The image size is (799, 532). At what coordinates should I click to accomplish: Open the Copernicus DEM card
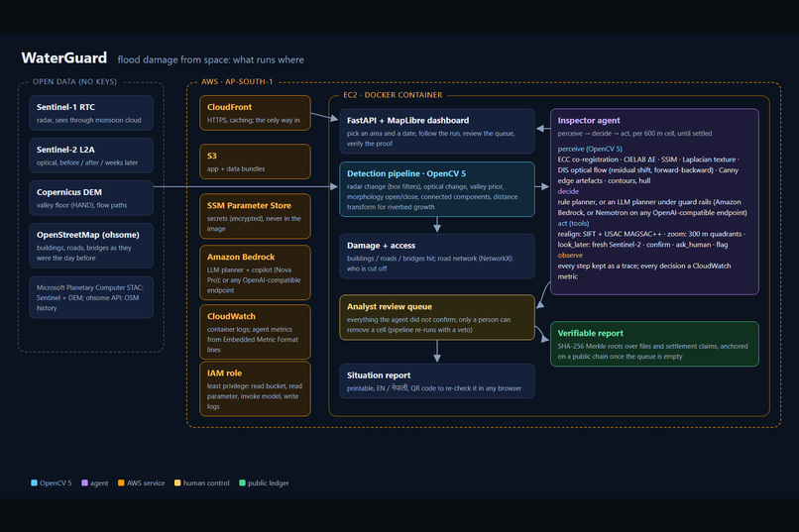click(91, 198)
